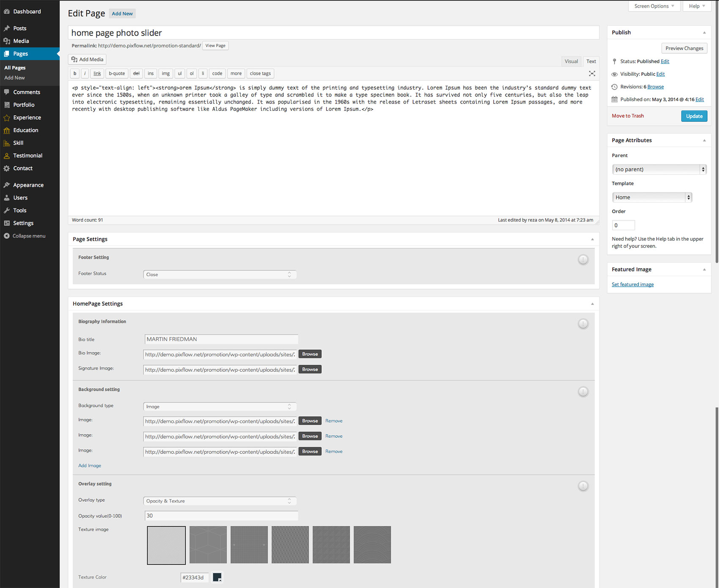719x588 pixels.
Task: Click the Add Media button icon
Action: pos(74,60)
